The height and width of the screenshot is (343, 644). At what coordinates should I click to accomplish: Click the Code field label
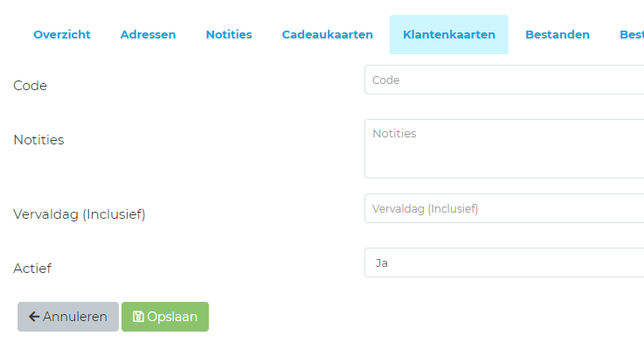tap(30, 86)
